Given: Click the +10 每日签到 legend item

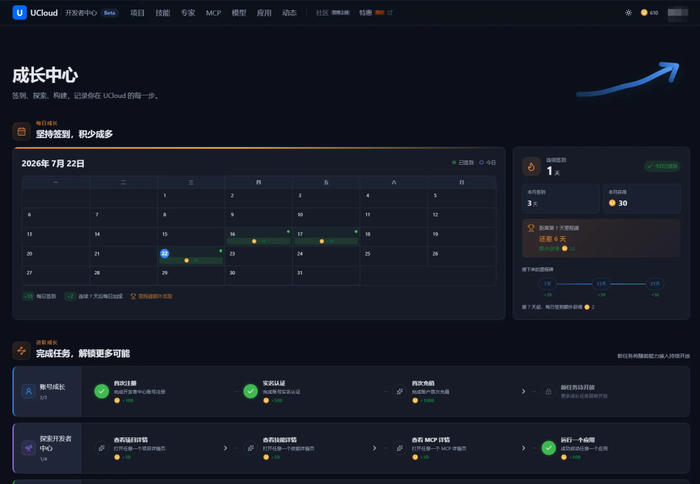Looking at the screenshot, I should tap(39, 296).
